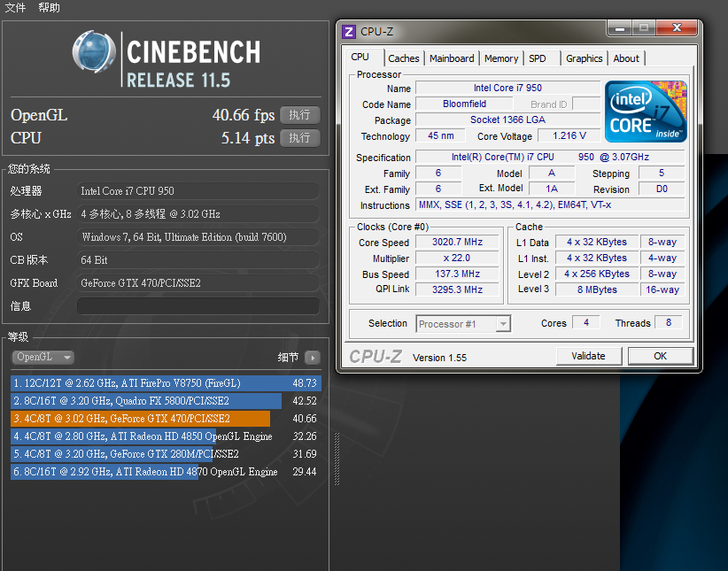
Task: Click the details arrow icon next to 细节
Action: (x=313, y=358)
